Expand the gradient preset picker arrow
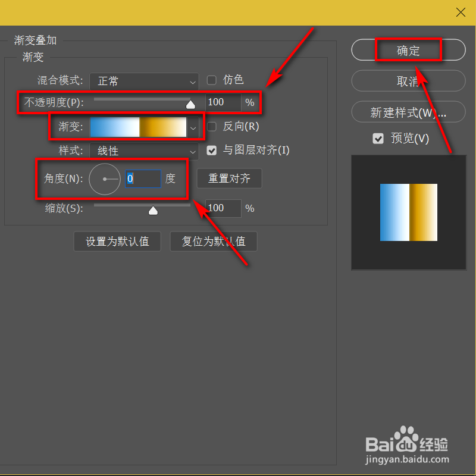The height and width of the screenshot is (476, 476). coord(193,127)
